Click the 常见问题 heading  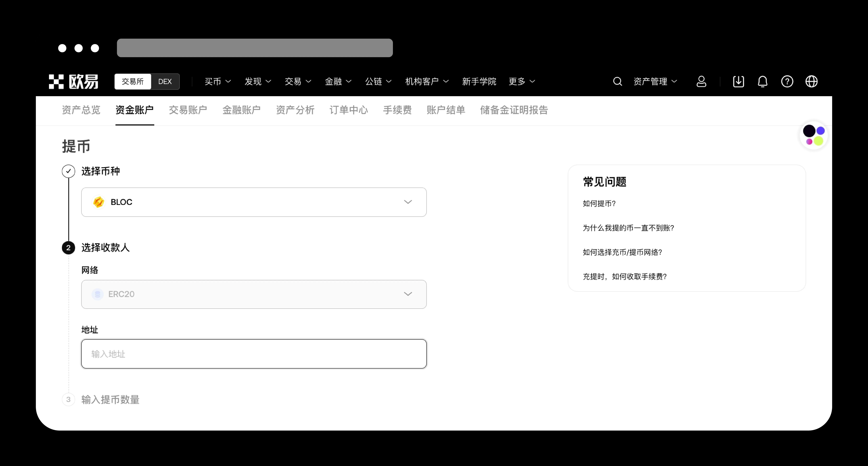point(605,182)
